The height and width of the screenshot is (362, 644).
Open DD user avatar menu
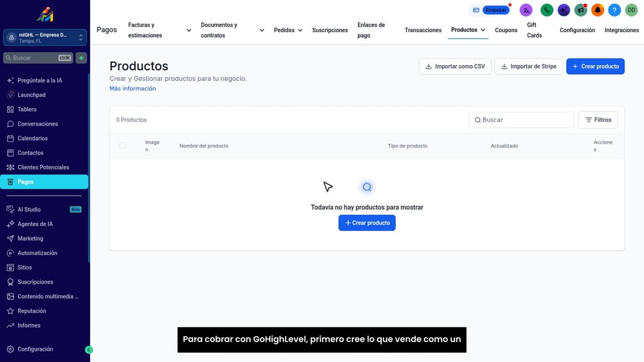click(x=631, y=10)
